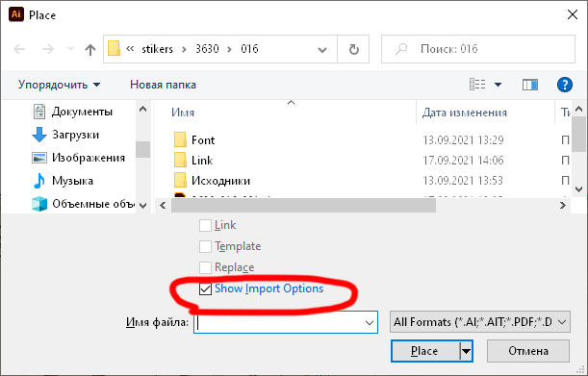Screen dimensions: 588x376
Task: Enable the Link checkbox
Action: [205, 226]
